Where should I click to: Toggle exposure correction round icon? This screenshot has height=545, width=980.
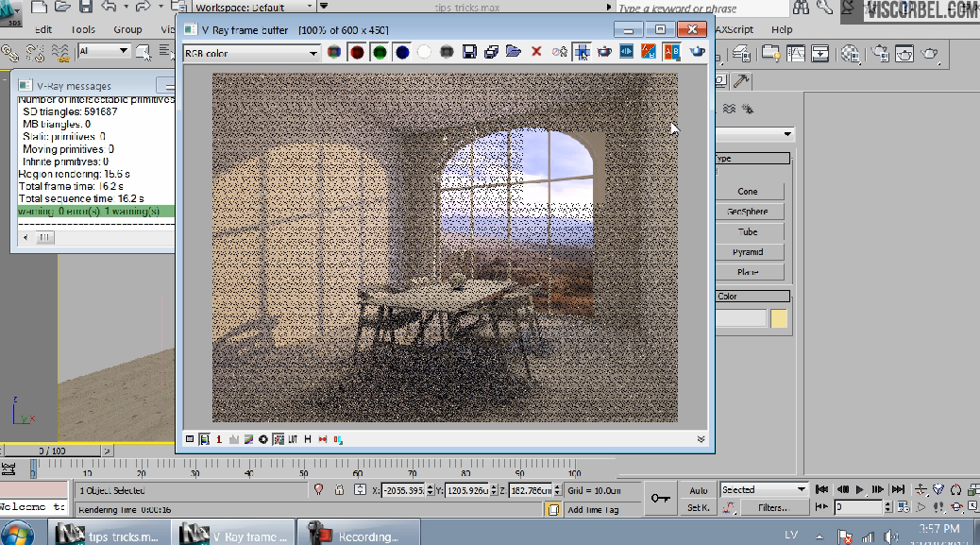click(x=263, y=439)
